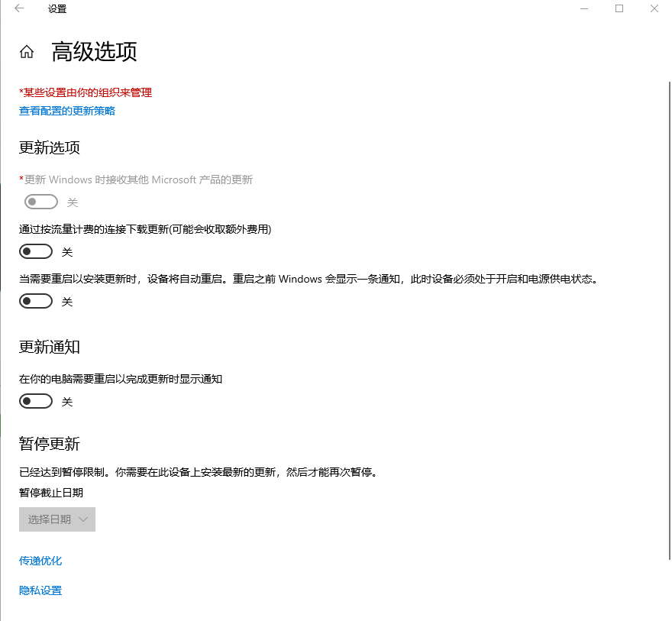Image resolution: width=672 pixels, height=621 pixels.
Task: Maximize the Settings window
Action: click(x=619, y=8)
